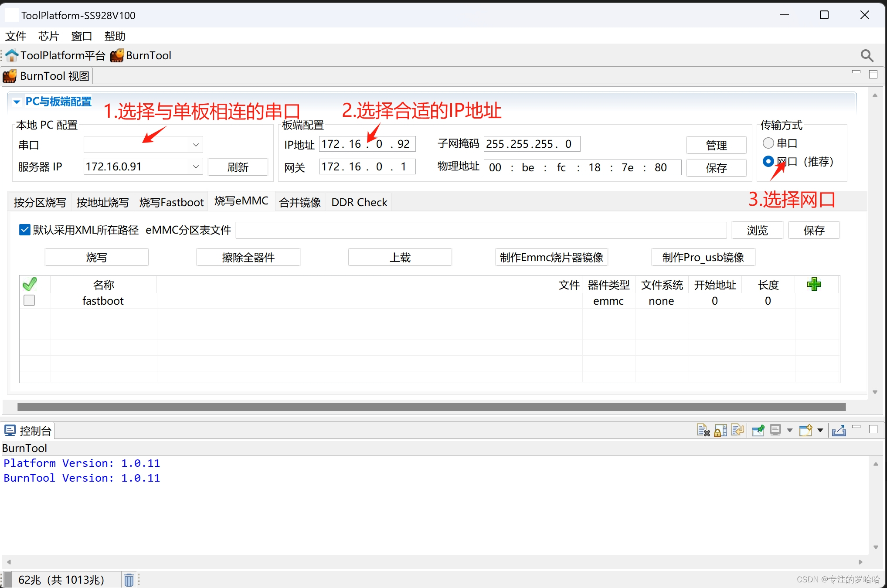The width and height of the screenshot is (887, 588).
Task: Switch to 合并镜像 tab
Action: pos(300,202)
